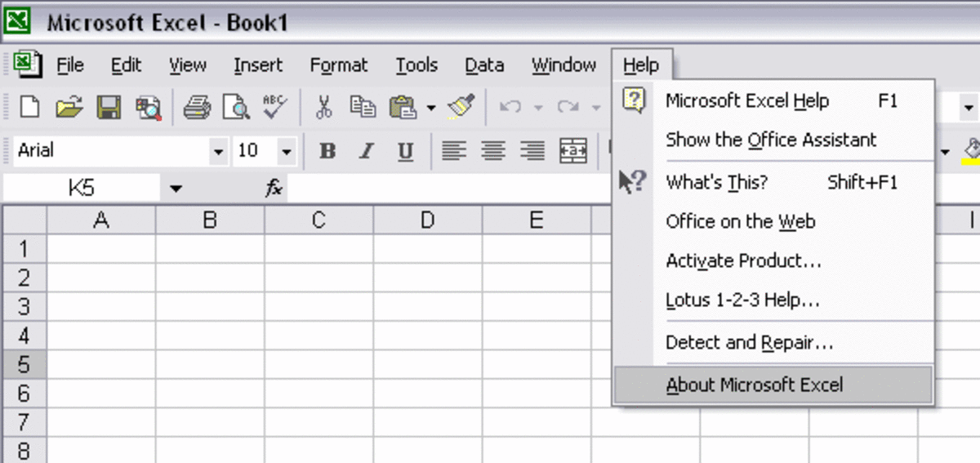The height and width of the screenshot is (463, 980).
Task: Click the Fill Color paint bucket icon
Action: pyautogui.click(x=971, y=150)
